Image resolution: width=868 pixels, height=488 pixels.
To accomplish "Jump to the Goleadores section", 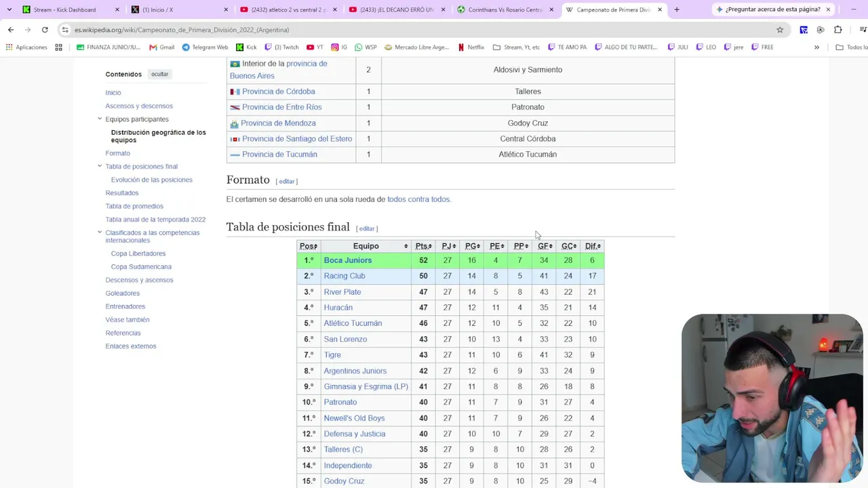I will click(122, 293).
